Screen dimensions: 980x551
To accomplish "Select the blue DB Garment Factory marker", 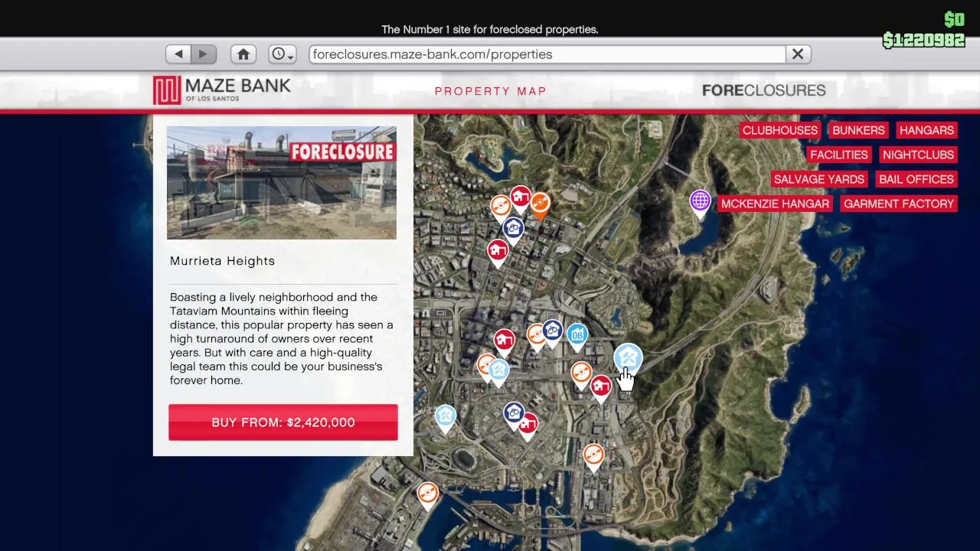I will (577, 335).
